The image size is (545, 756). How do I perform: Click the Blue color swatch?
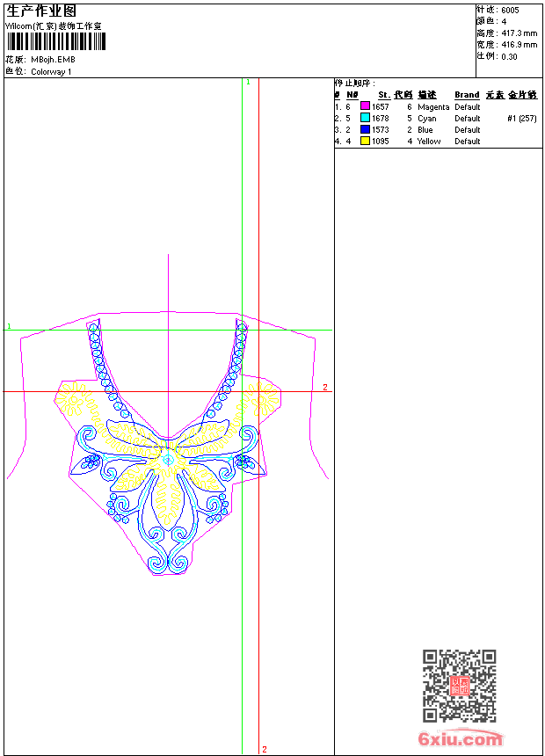click(x=365, y=129)
